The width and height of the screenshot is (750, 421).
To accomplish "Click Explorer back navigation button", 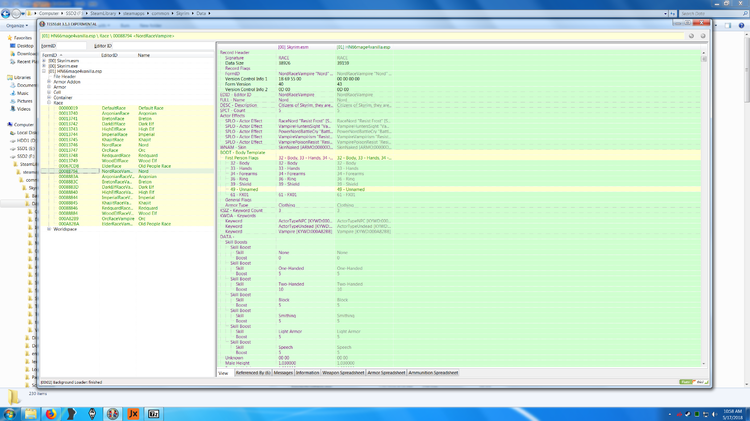I will point(6,13).
